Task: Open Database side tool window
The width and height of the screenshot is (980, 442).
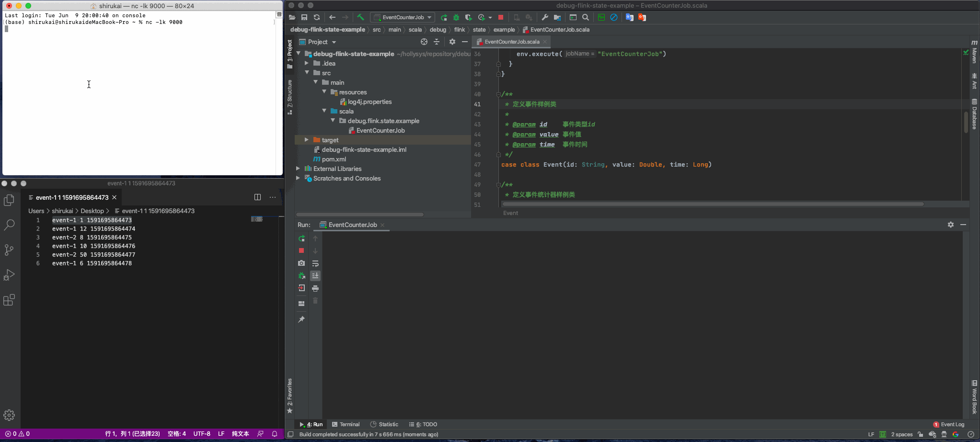Action: click(974, 114)
